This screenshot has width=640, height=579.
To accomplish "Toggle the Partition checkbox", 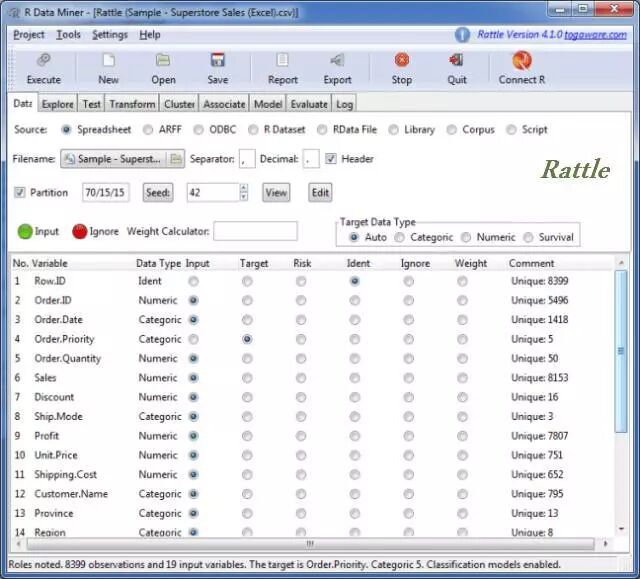I will tap(20, 192).
